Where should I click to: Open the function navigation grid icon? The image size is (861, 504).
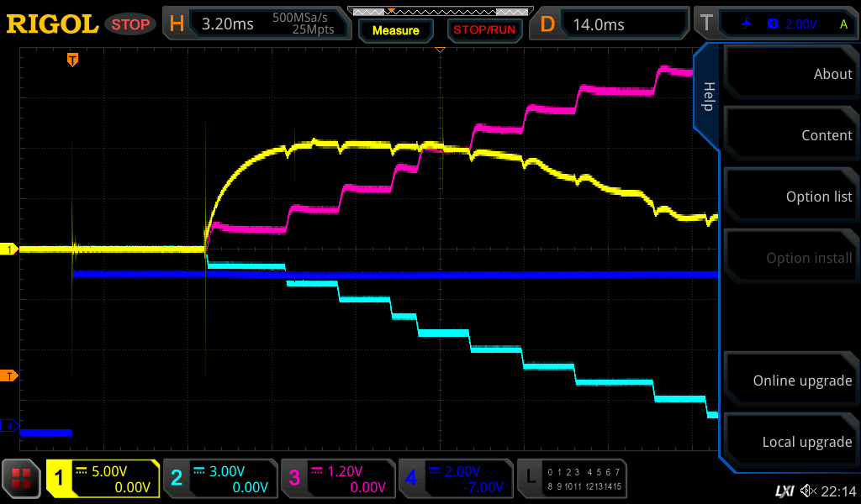point(22,480)
